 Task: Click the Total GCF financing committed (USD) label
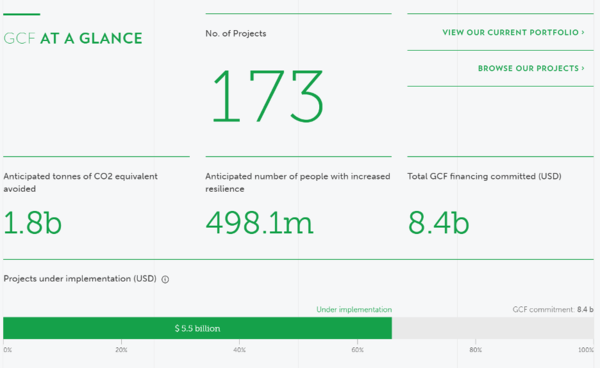(484, 176)
